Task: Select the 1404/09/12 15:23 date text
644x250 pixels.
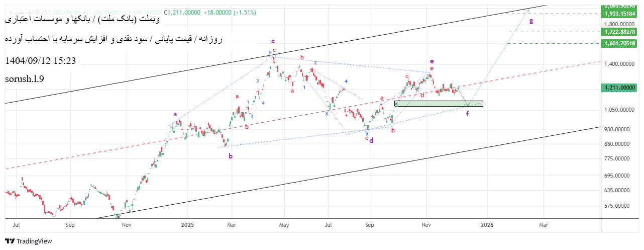Action: (40, 61)
